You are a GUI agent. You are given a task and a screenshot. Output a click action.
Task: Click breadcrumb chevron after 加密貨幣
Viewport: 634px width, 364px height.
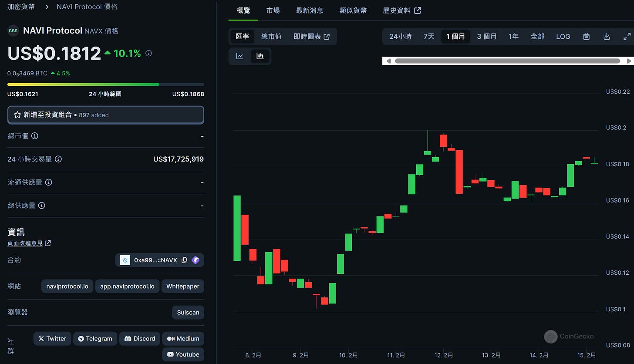pos(46,7)
